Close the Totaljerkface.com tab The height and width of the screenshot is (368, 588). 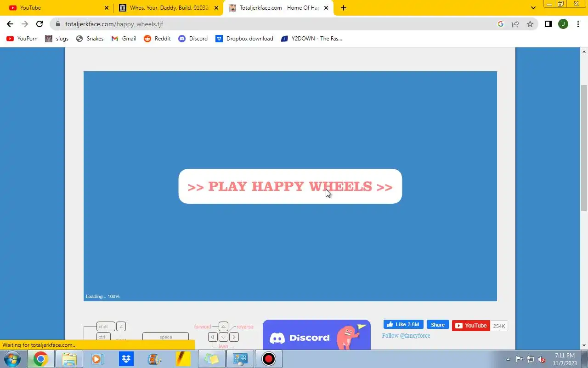coord(326,8)
